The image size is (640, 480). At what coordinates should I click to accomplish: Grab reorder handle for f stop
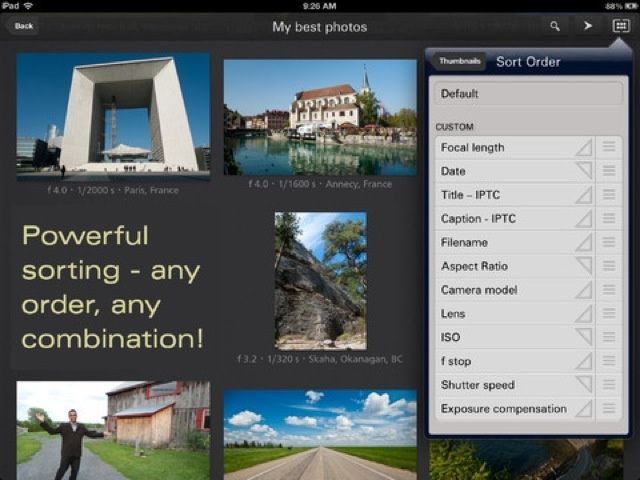click(609, 361)
